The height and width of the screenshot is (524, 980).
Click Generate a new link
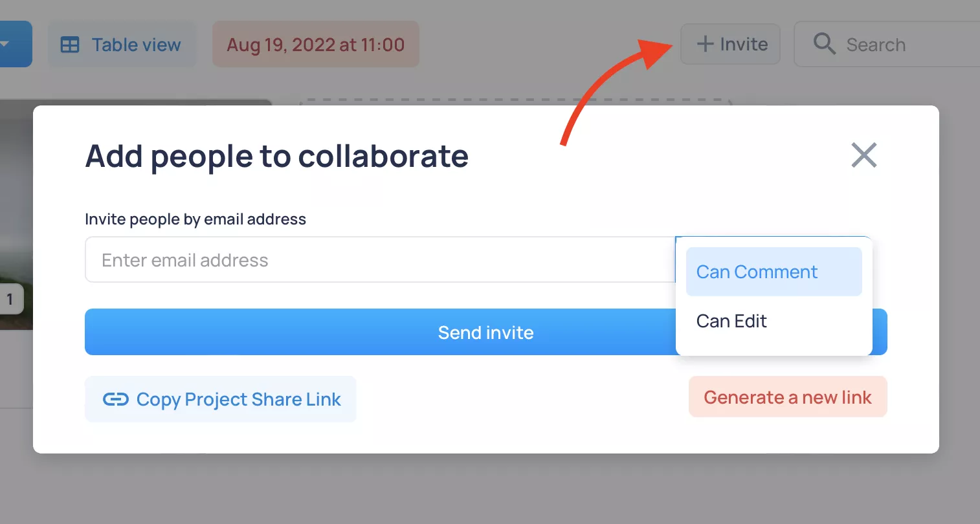click(x=788, y=397)
